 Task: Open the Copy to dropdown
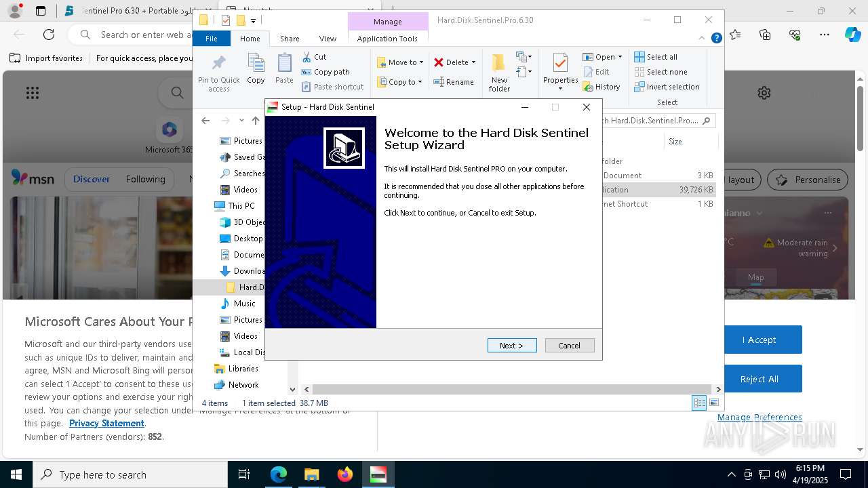coord(400,82)
